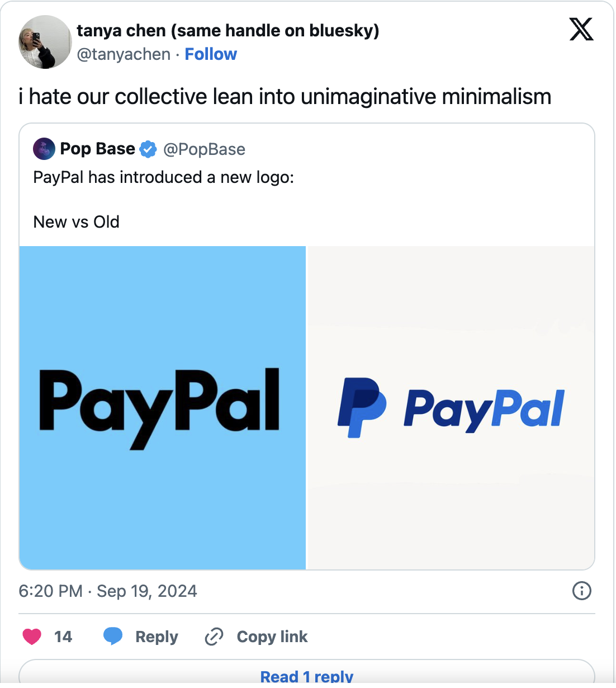
Task: Open the Pop Base account name
Action: pos(97,149)
